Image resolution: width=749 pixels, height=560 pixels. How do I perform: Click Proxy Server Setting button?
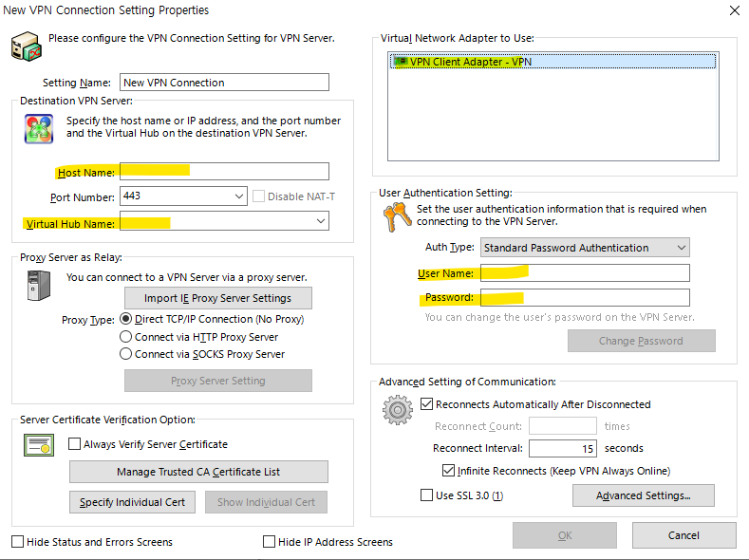tap(218, 381)
